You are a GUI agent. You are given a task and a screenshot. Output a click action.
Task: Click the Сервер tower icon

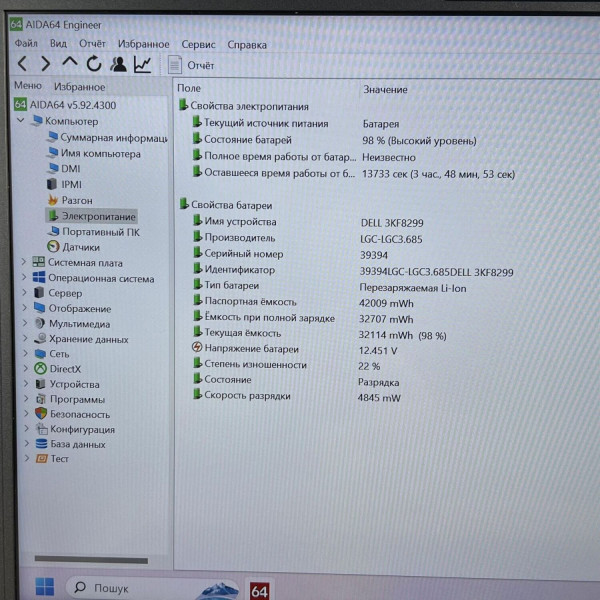pos(39,293)
